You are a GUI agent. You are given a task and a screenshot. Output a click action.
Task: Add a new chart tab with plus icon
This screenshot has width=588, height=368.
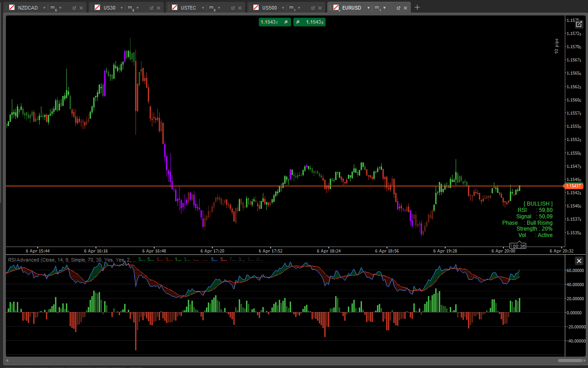point(417,7)
